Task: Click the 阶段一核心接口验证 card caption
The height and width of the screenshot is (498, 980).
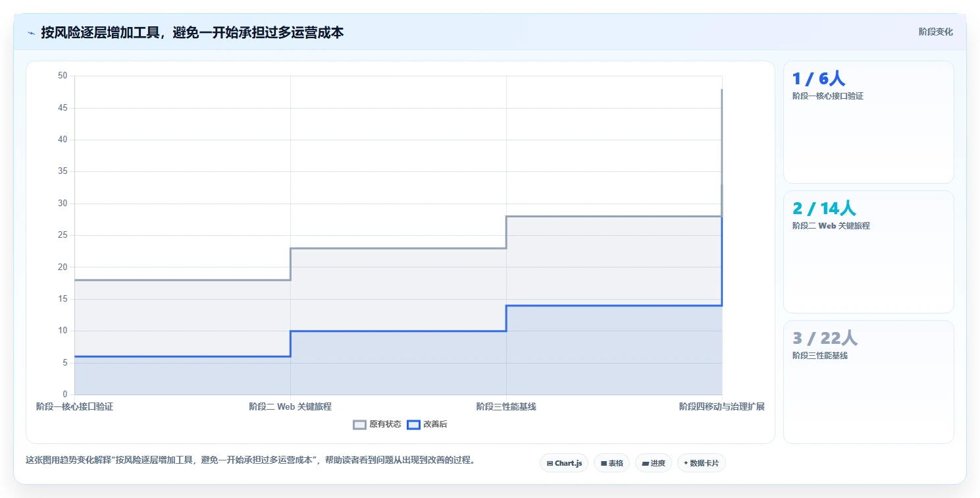Action: 828,96
